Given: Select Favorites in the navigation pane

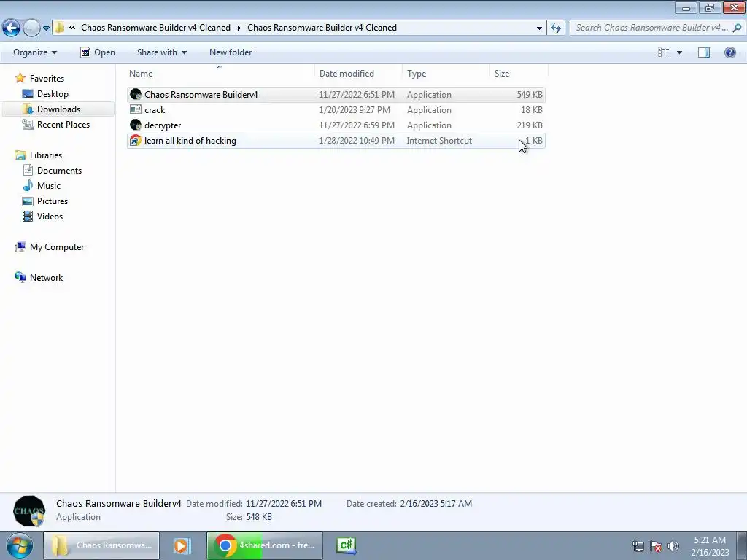Looking at the screenshot, I should [47, 79].
